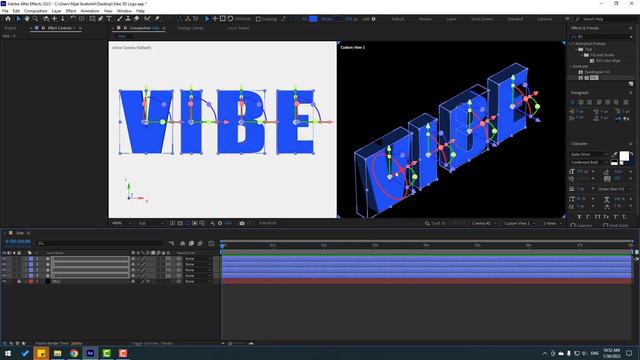Click the timeline layer search field
Screen dimensions: 640x360
click(x=100, y=243)
